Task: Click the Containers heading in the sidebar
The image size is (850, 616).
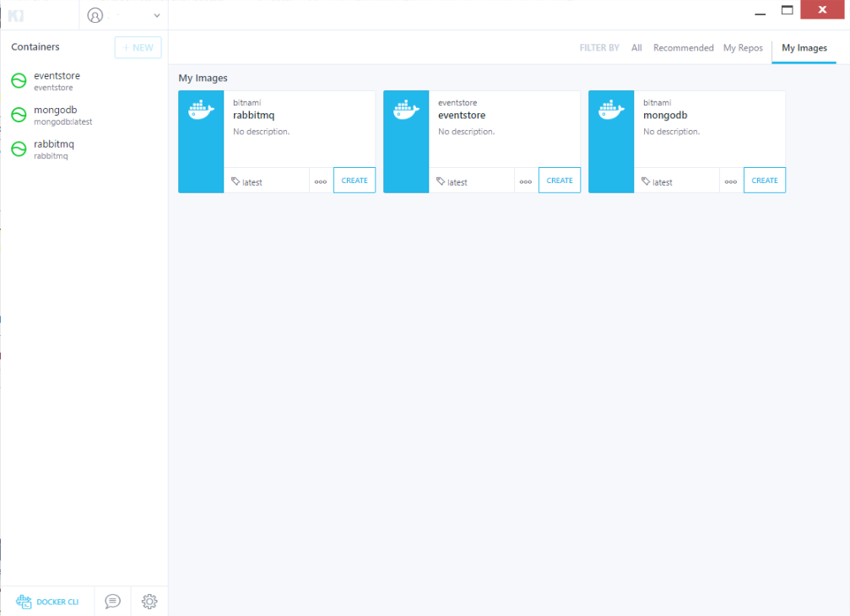Action: [x=35, y=47]
